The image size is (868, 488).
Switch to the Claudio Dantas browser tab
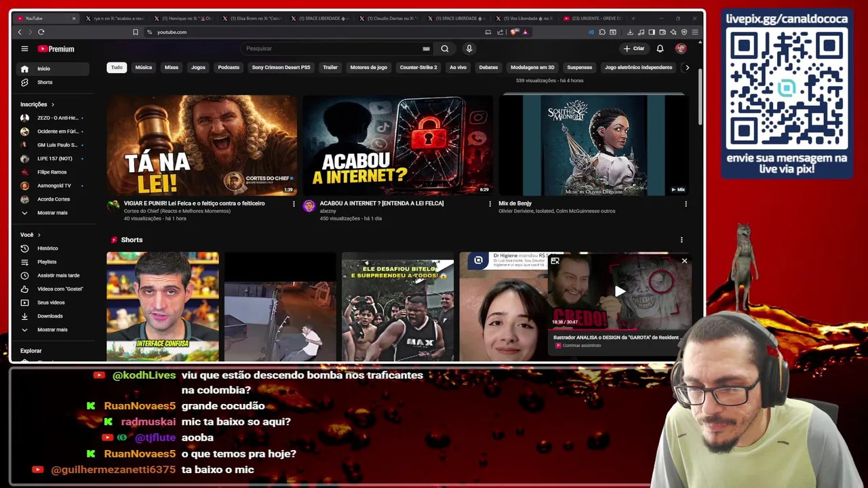389,18
